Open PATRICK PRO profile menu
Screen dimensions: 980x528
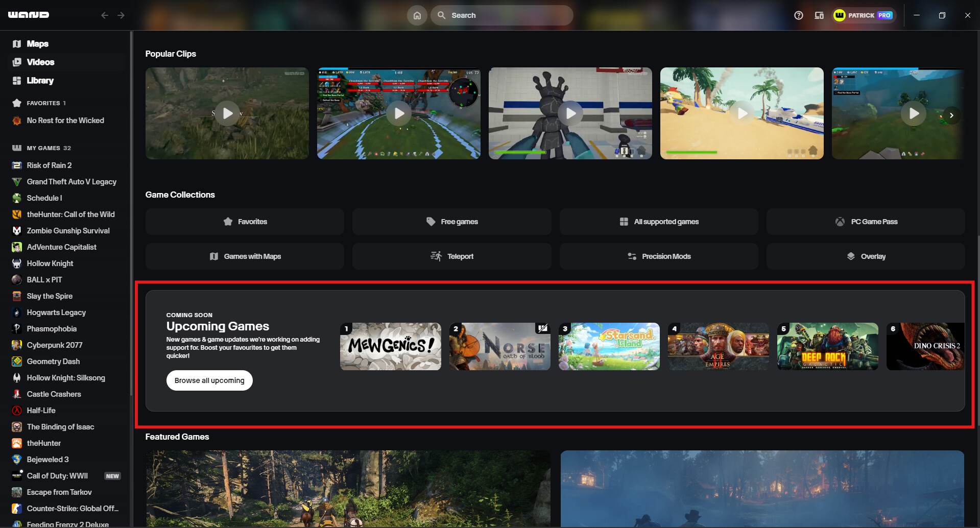click(x=863, y=15)
